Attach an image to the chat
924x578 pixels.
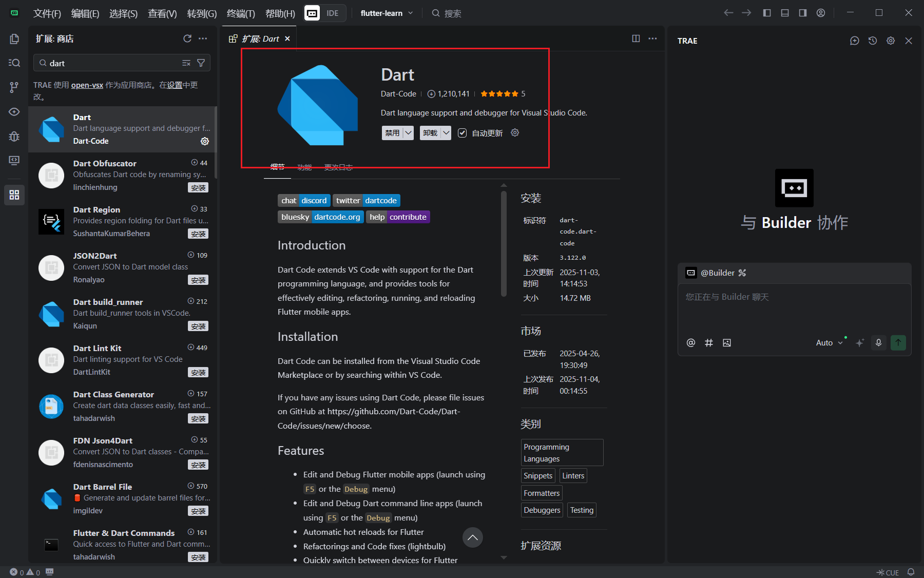tap(727, 342)
